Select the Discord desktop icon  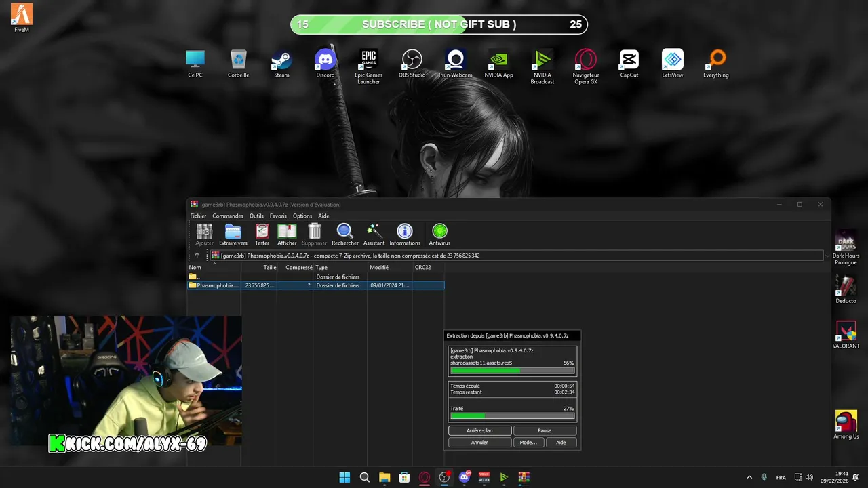pyautogui.click(x=325, y=64)
